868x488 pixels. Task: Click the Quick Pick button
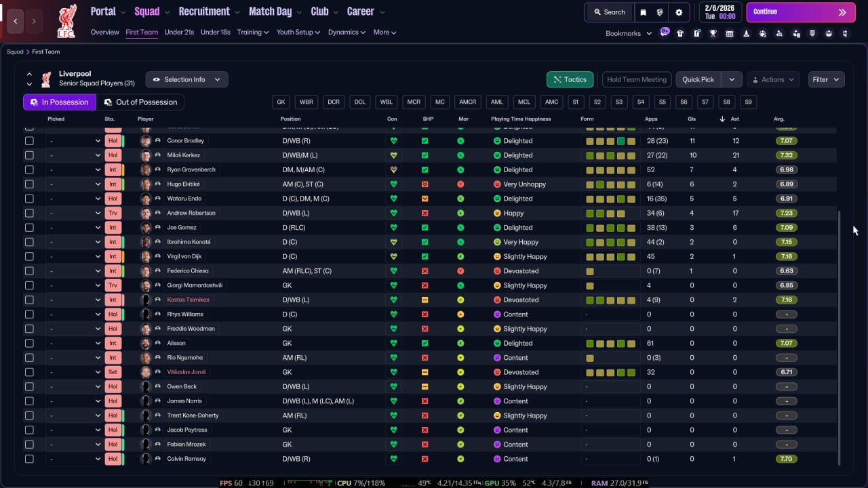pyautogui.click(x=698, y=79)
